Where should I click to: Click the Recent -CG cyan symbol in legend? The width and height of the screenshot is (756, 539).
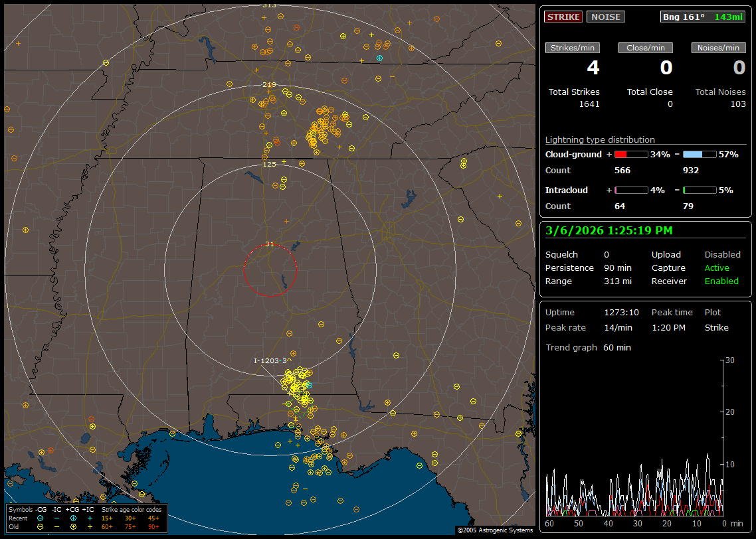click(40, 518)
